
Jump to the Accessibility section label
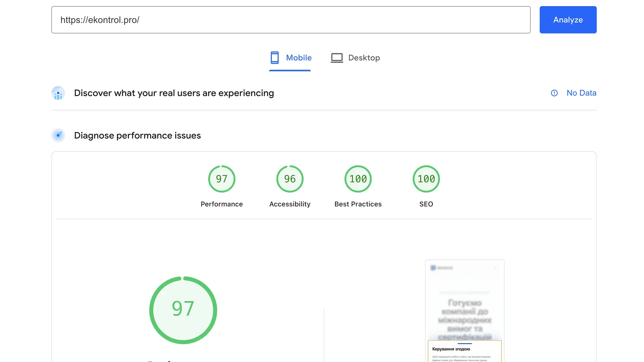pyautogui.click(x=289, y=204)
